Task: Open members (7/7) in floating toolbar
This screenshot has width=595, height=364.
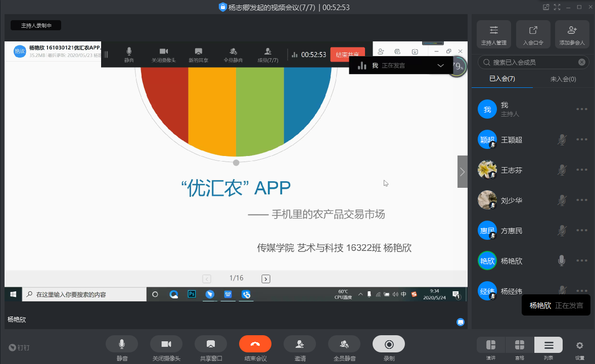Action: [x=268, y=55]
